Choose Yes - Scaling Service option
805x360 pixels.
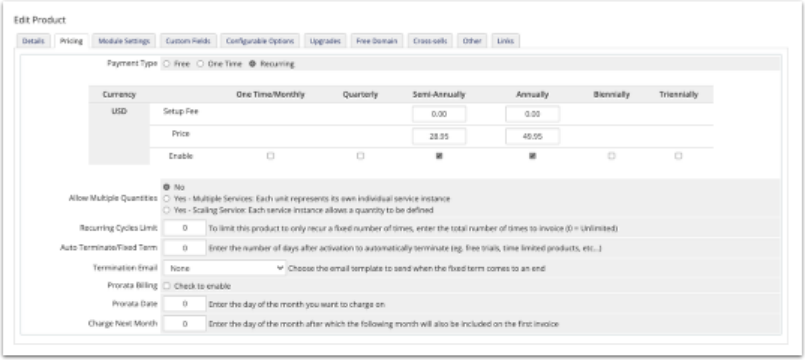(166, 210)
